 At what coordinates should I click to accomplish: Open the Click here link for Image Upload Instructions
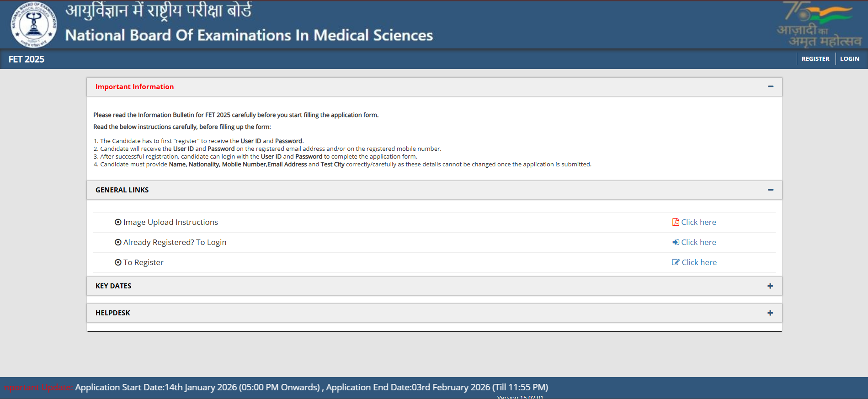click(698, 222)
